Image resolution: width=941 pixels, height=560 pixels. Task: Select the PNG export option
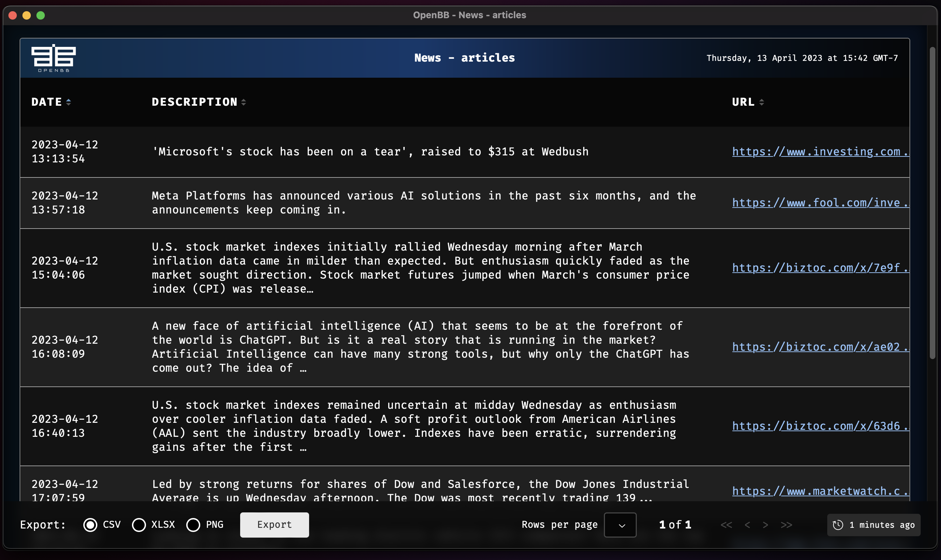click(193, 525)
